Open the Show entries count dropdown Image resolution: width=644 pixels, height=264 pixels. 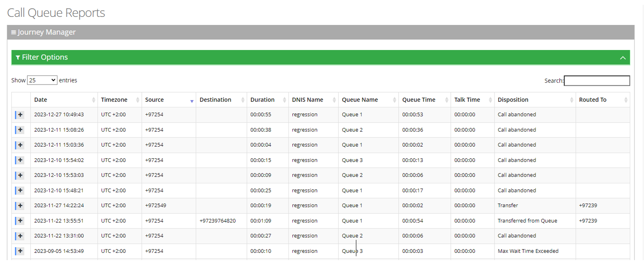pyautogui.click(x=42, y=80)
